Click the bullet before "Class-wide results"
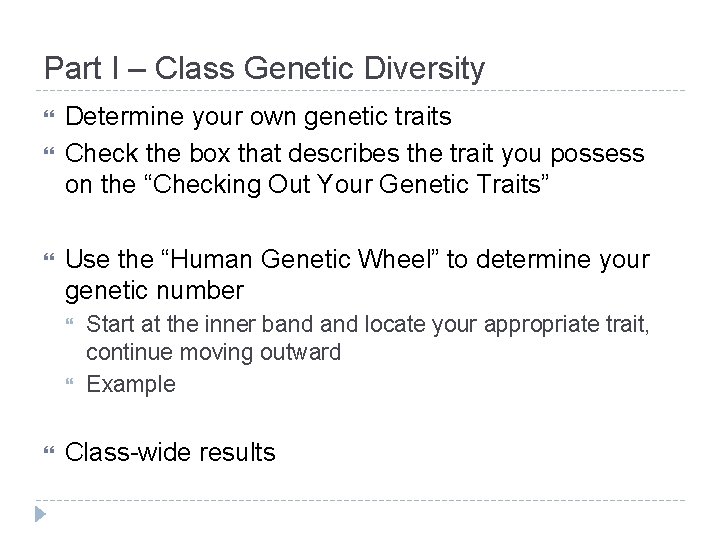Image resolution: width=720 pixels, height=540 pixels. [48, 453]
